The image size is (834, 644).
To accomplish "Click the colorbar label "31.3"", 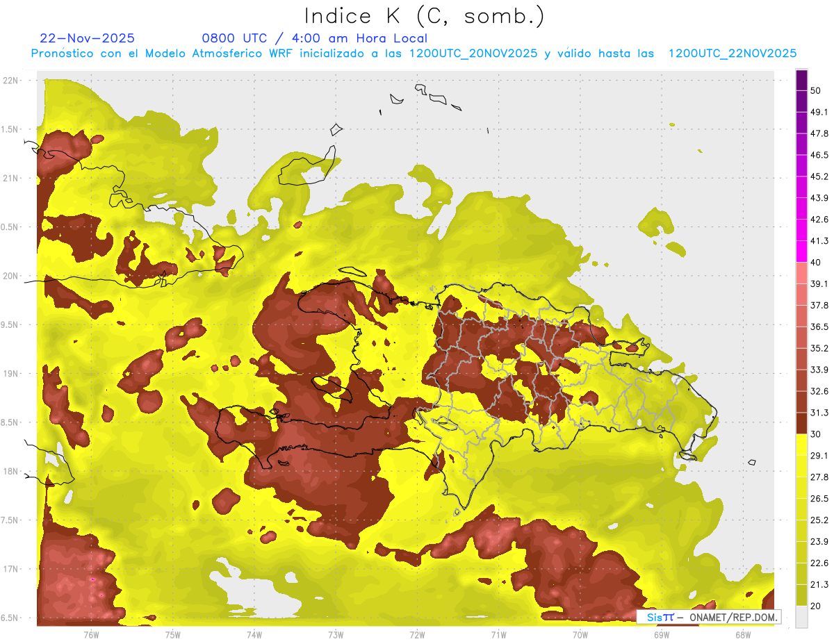I will point(819,413).
